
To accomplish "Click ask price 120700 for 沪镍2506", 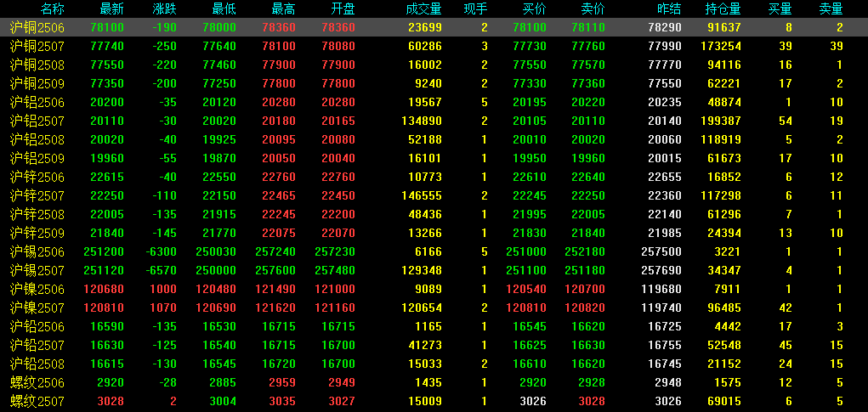I will (x=585, y=289).
